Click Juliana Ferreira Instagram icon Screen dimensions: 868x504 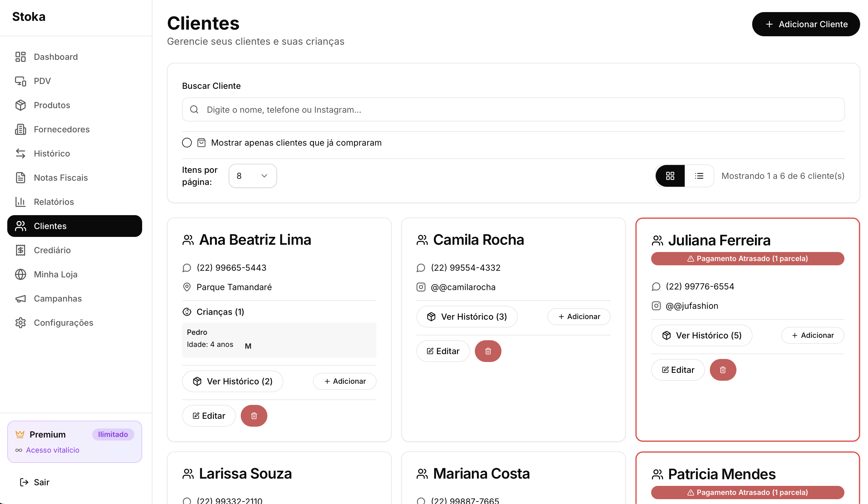click(x=656, y=305)
